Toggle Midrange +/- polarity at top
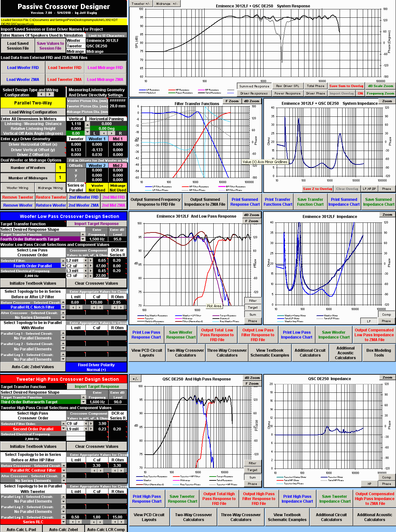The height and width of the screenshot is (532, 396). coord(167,4)
